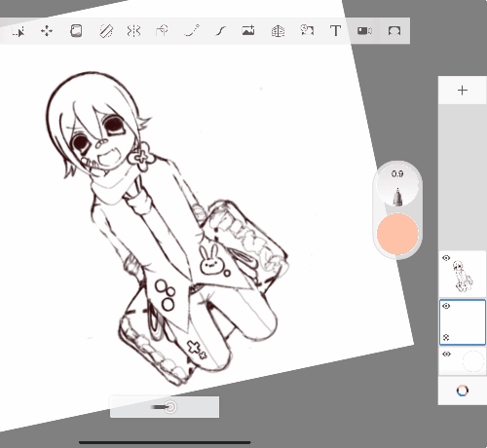The image size is (487, 448).
Task: Toggle visibility of the selected blank layer
Action: (x=446, y=306)
